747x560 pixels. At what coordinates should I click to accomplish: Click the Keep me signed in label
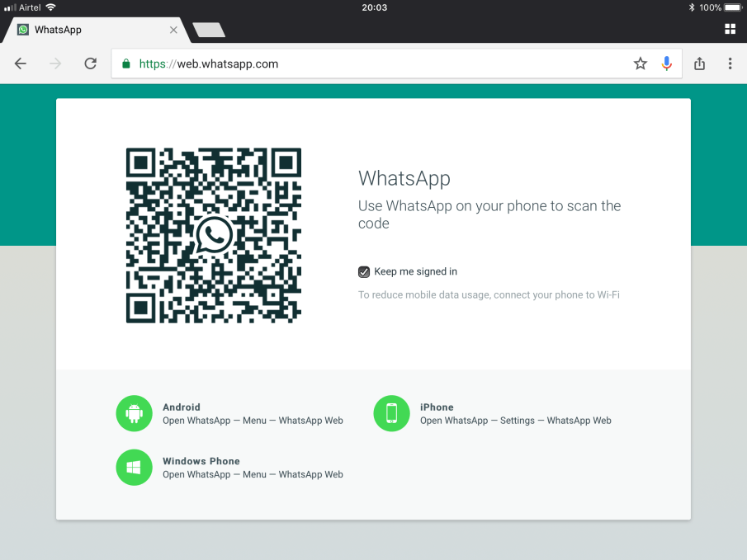tap(415, 272)
